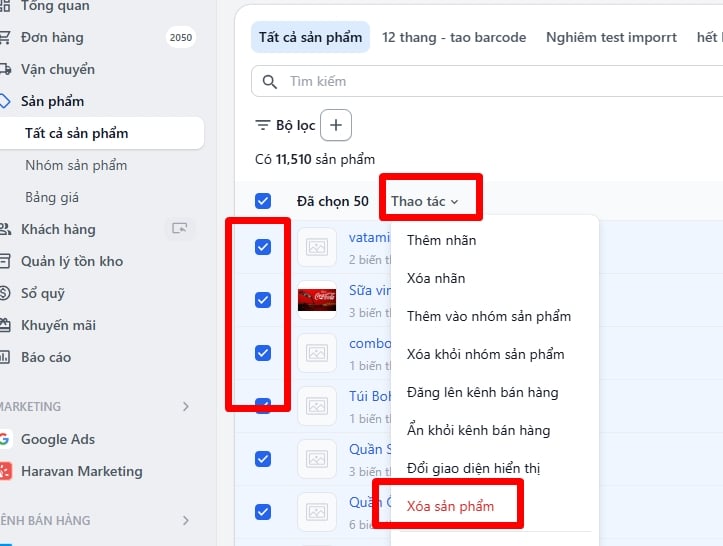Viewport: 723px width, 546px height.
Task: Click the search magnifier icon
Action: (x=269, y=81)
